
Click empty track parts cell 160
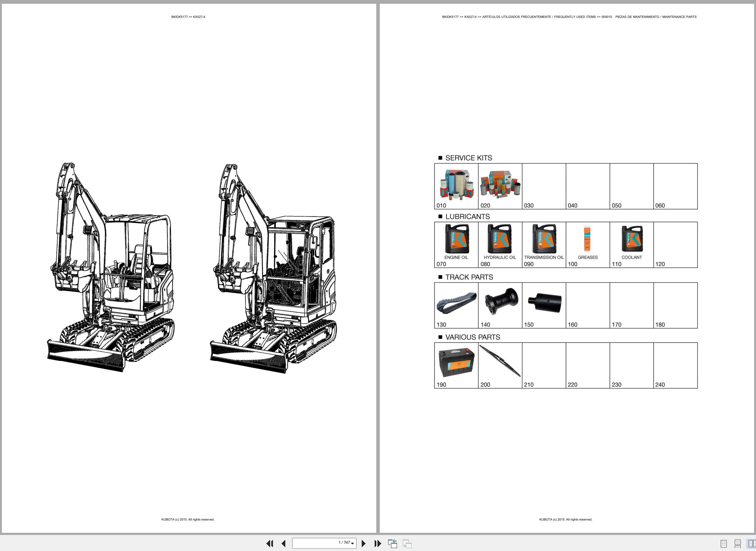(x=588, y=306)
